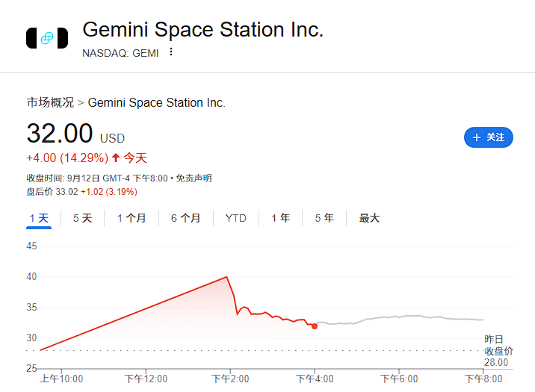Screen dimensions: 535x392
Task: Click the plus icon in the follow button
Action: pyautogui.click(x=476, y=137)
